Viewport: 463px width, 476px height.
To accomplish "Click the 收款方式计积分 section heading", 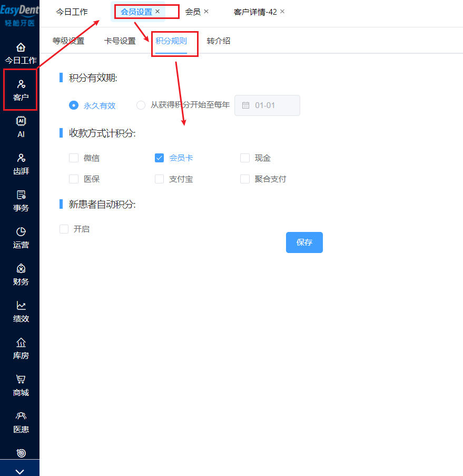I will click(102, 133).
